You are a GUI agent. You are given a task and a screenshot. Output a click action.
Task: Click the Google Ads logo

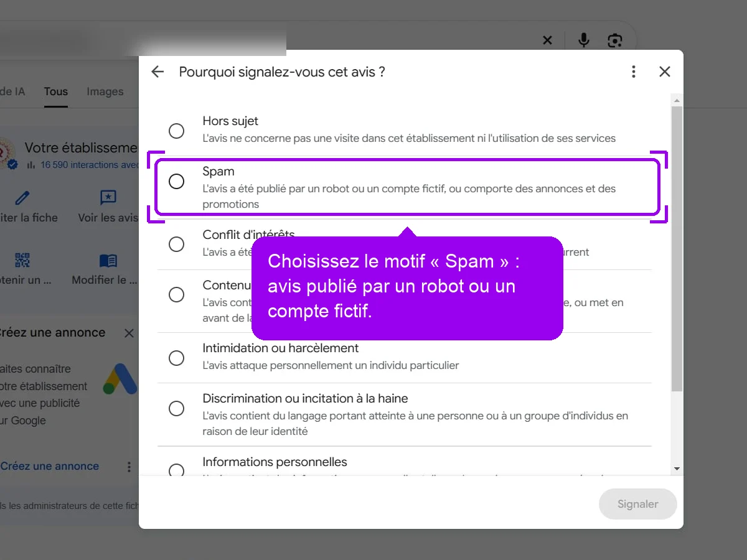(121, 378)
